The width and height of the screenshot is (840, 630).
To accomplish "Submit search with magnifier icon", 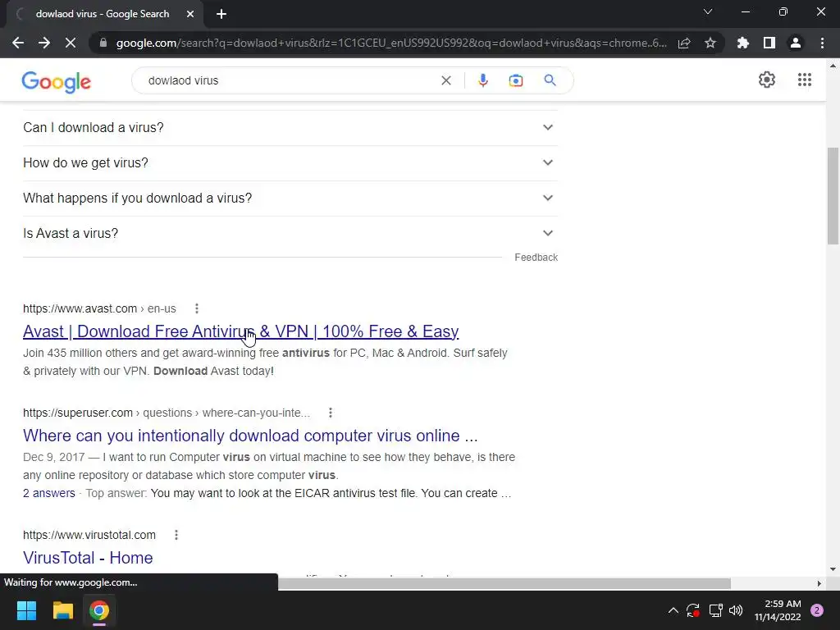I will (550, 80).
